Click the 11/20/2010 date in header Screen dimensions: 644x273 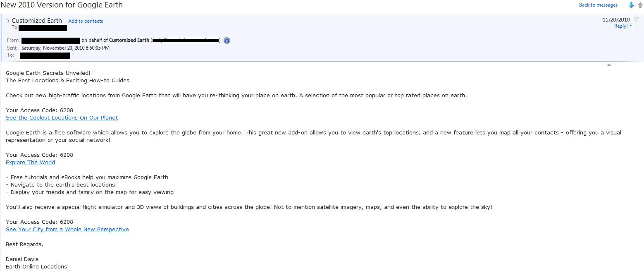(x=616, y=19)
